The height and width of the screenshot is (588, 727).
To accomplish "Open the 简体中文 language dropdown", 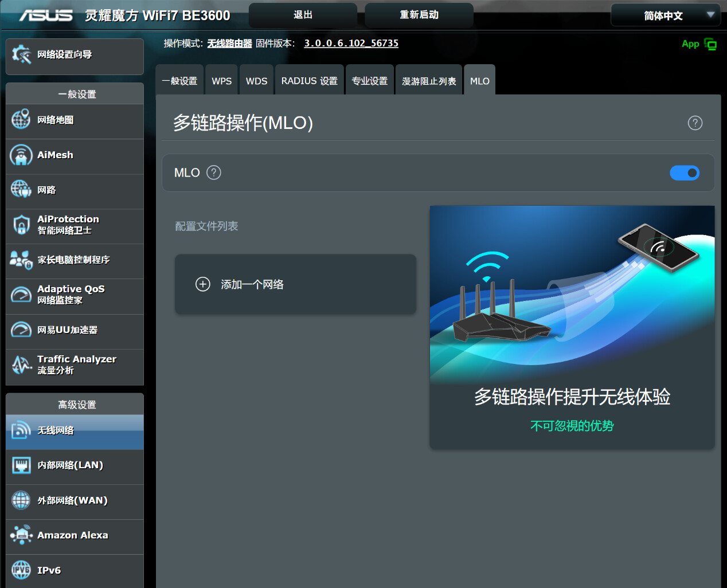I will point(665,15).
